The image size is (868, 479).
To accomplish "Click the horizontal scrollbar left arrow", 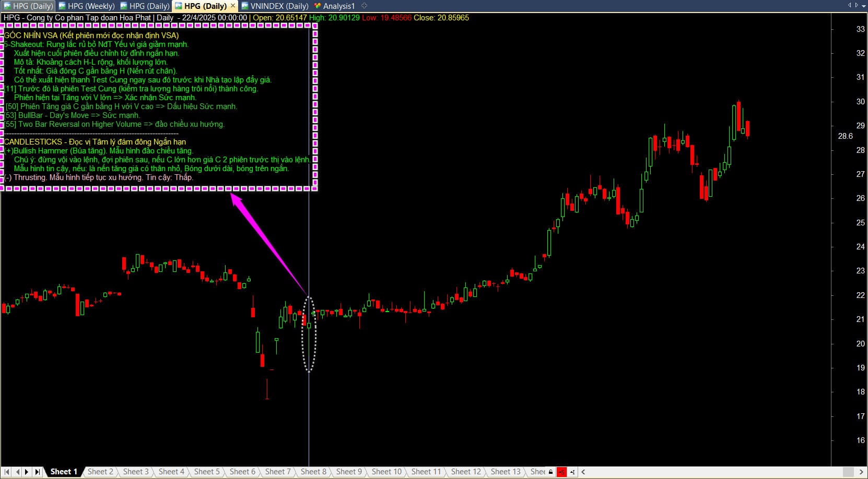I will 583,472.
